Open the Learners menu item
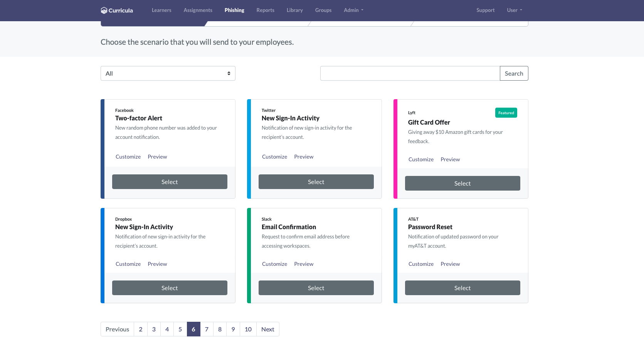This screenshot has height=348, width=644. (x=161, y=10)
